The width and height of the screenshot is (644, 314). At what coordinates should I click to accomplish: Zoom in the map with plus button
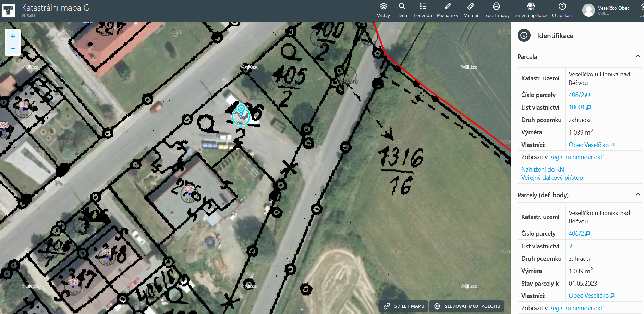click(13, 36)
